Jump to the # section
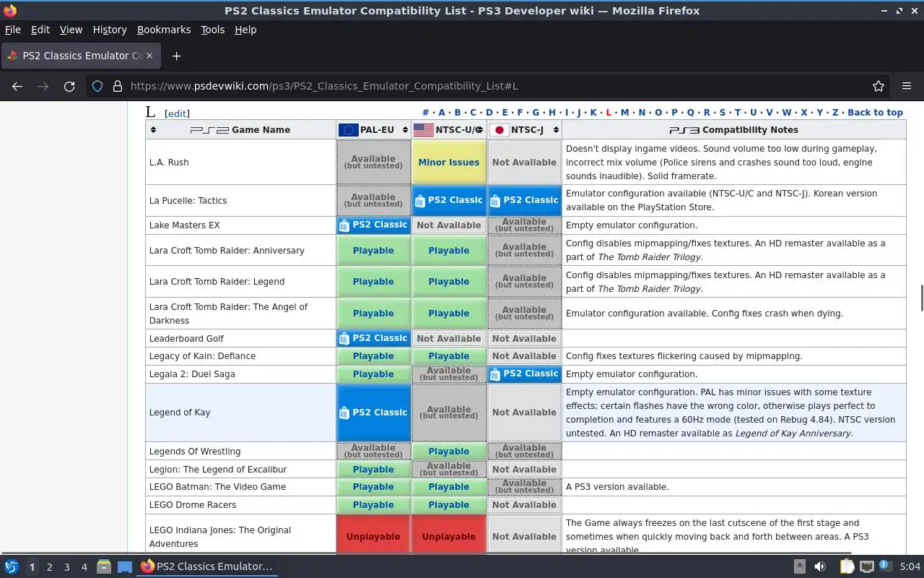The width and height of the screenshot is (924, 578). 426,112
